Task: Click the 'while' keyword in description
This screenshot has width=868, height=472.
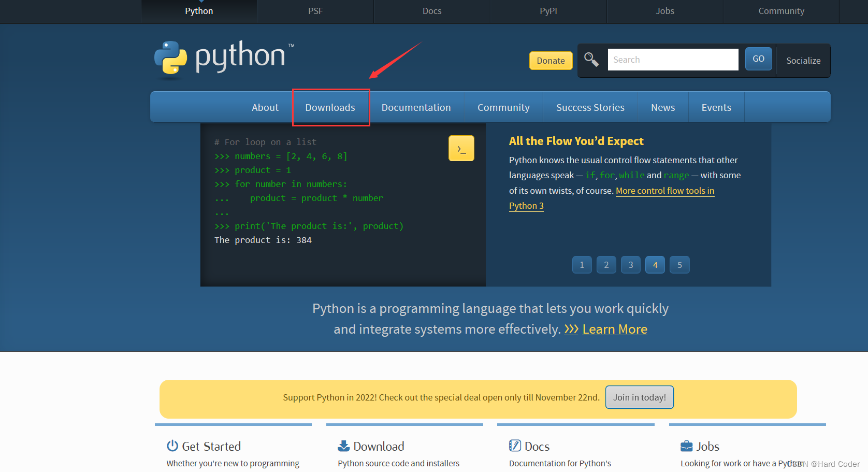Action: pyautogui.click(x=632, y=175)
